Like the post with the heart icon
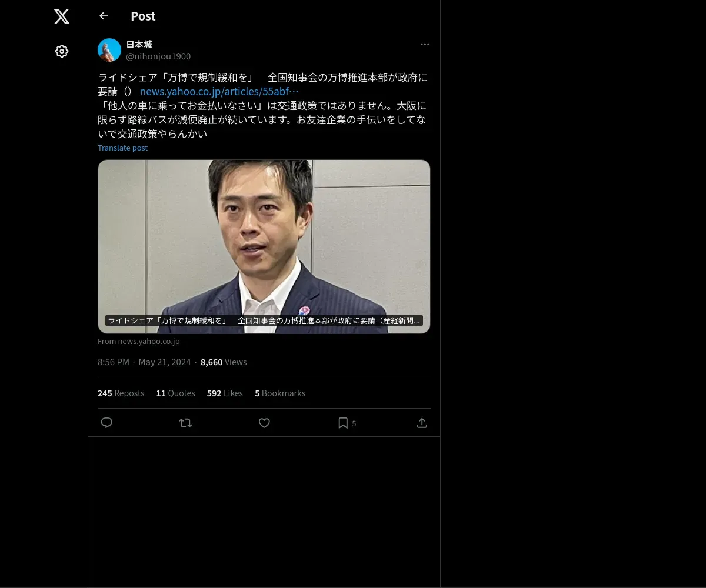Image resolution: width=706 pixels, height=588 pixels. [264, 423]
